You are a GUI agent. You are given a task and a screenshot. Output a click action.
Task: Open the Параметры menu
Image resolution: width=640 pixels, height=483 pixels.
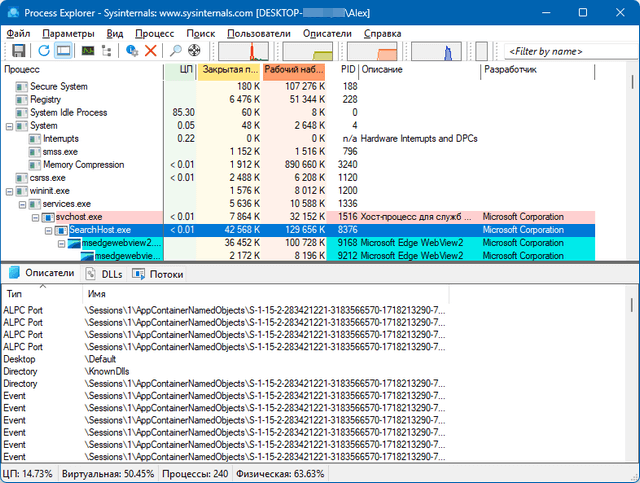(68, 33)
